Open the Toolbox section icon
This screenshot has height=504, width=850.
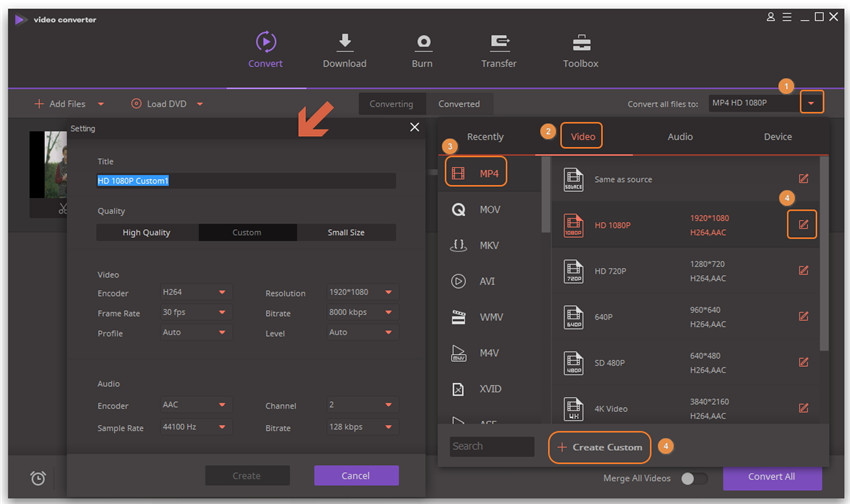pos(581,42)
